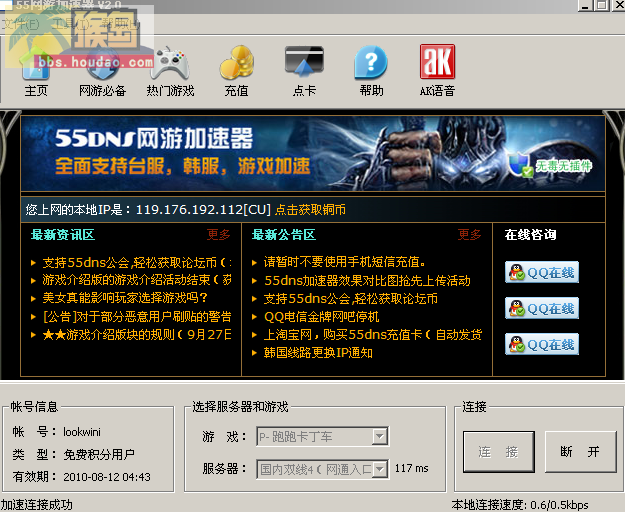
Task: Click the 117 ms latency value
Action: click(x=411, y=468)
